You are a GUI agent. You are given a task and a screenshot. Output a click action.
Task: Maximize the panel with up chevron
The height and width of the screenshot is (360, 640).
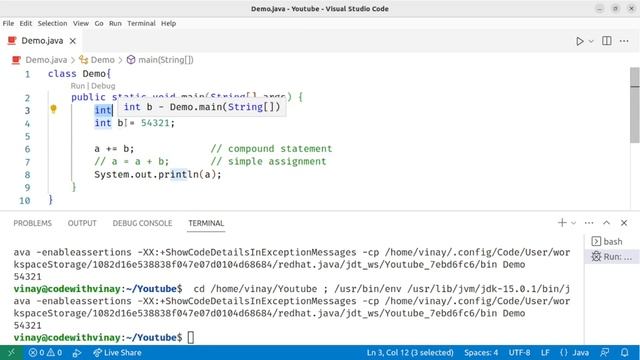(x=607, y=223)
